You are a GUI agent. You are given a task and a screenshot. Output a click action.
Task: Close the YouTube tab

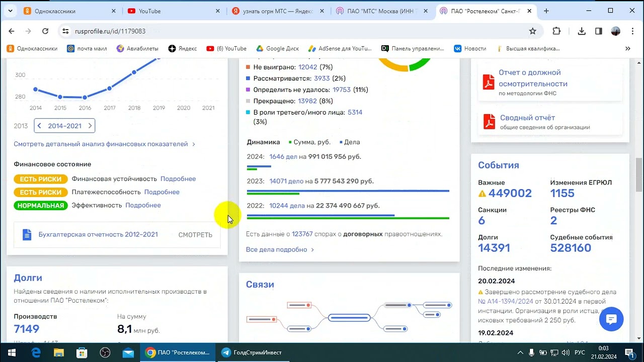pos(217,11)
